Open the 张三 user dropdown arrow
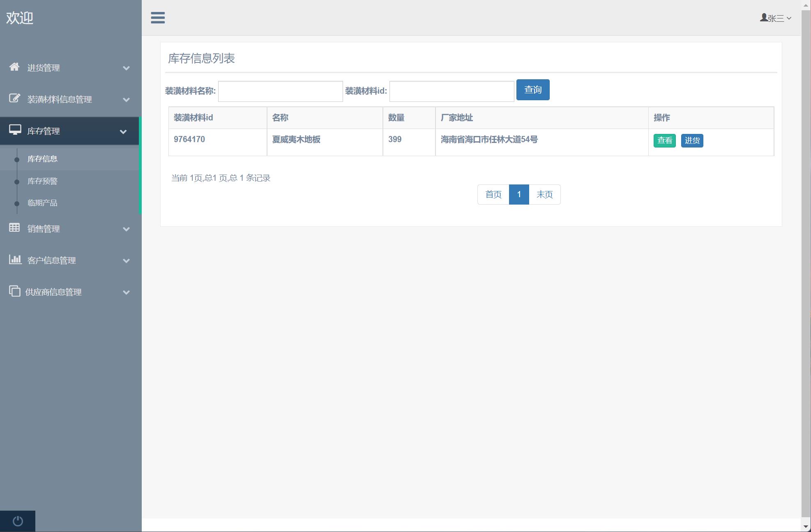811x532 pixels. point(789,18)
